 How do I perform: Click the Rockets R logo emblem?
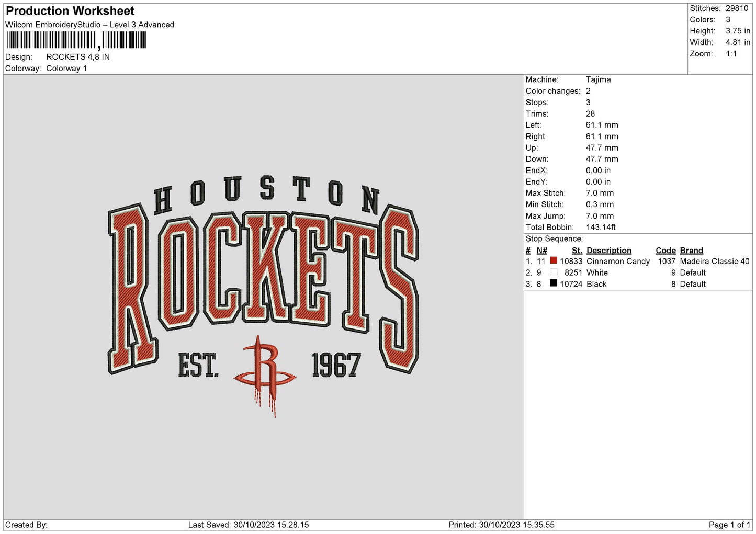(265, 376)
